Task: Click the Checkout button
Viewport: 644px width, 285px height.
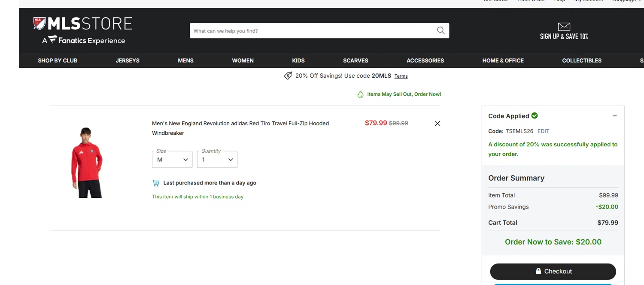Action: pos(553,271)
